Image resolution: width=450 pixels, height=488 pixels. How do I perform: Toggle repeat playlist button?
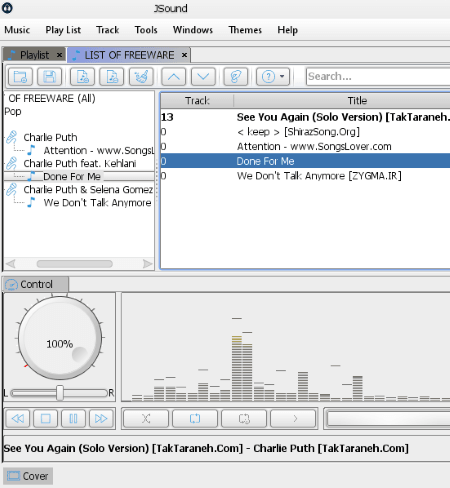[195, 419]
